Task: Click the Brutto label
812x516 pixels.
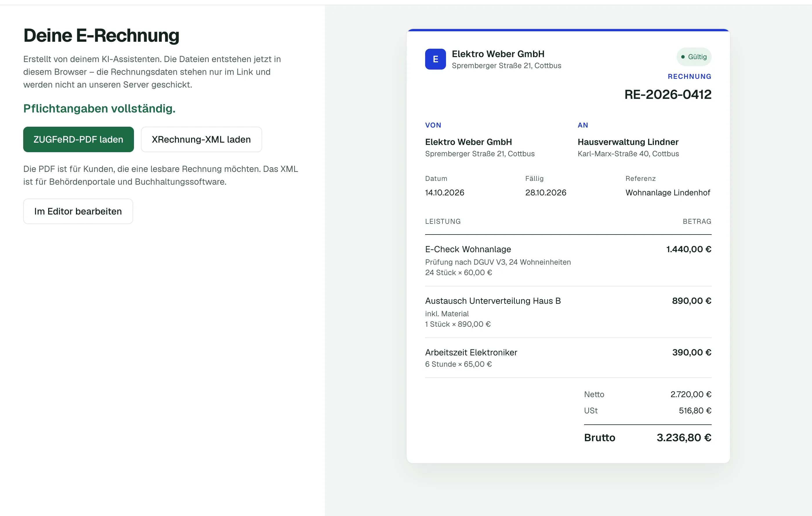Action: point(599,437)
